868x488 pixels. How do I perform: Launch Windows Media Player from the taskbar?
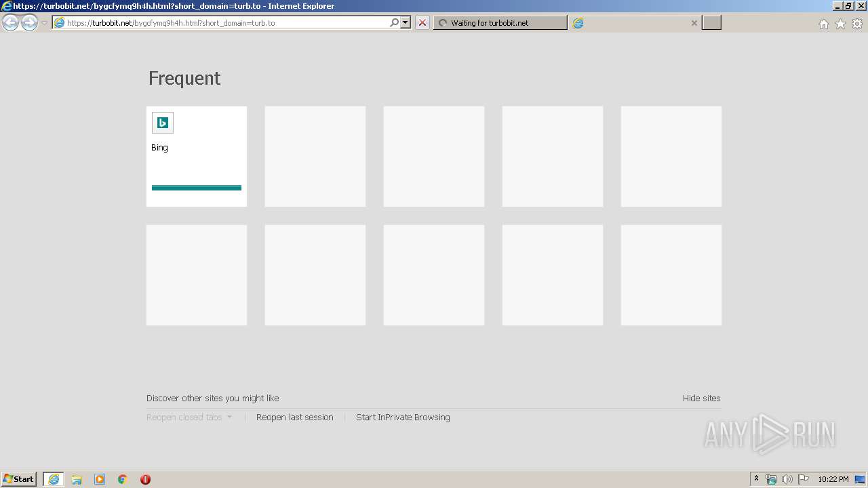coord(100,479)
